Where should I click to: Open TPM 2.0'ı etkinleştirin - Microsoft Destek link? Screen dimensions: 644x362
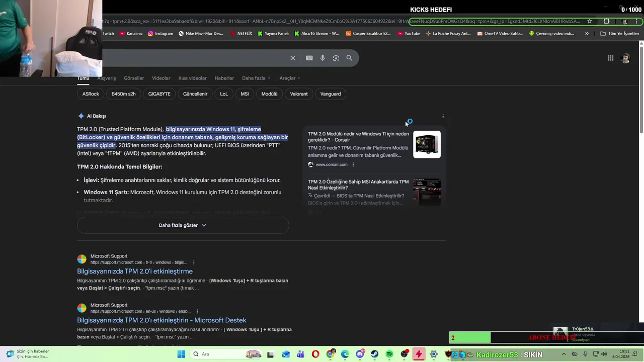coord(162,320)
